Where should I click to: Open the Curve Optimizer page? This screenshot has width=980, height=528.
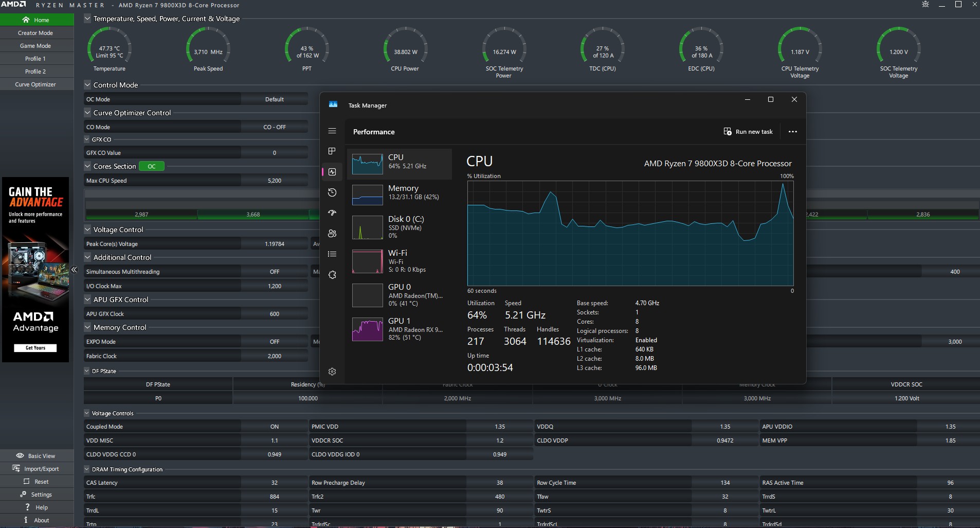(37, 84)
